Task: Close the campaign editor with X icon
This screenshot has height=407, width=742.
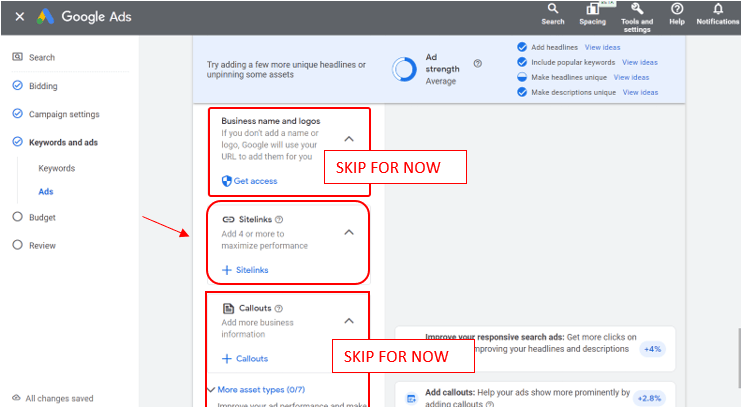Action: (x=19, y=17)
